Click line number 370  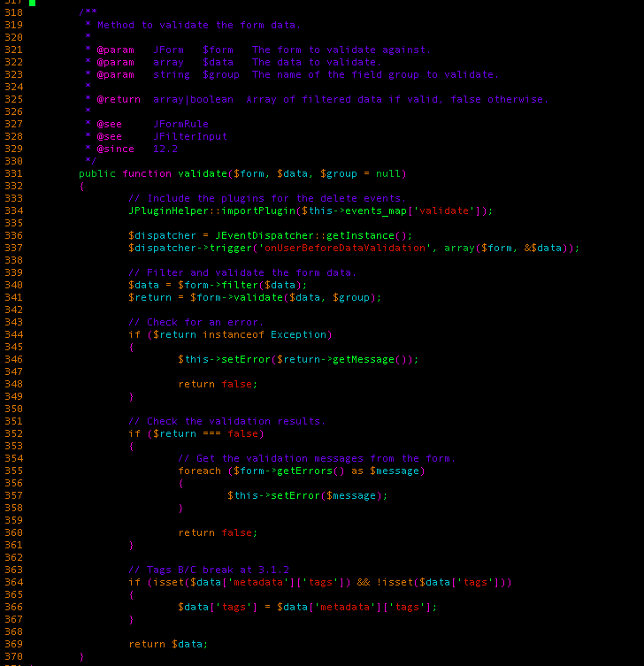click(x=13, y=656)
